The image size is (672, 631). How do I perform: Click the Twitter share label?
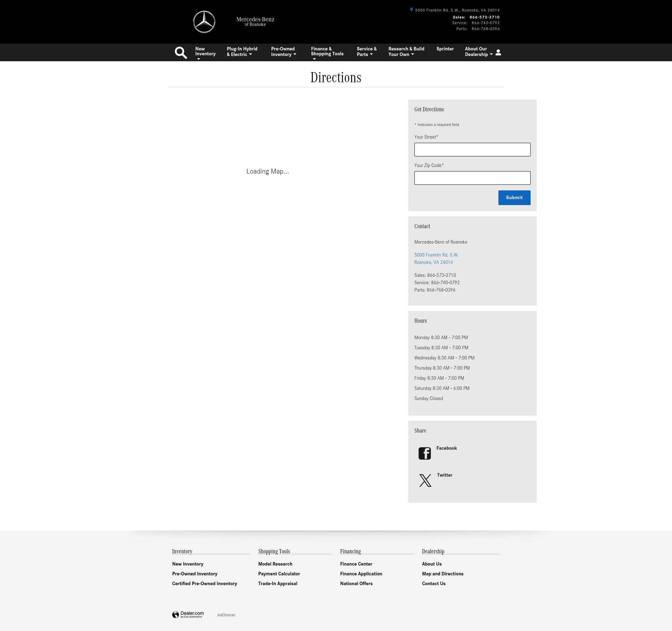point(444,475)
